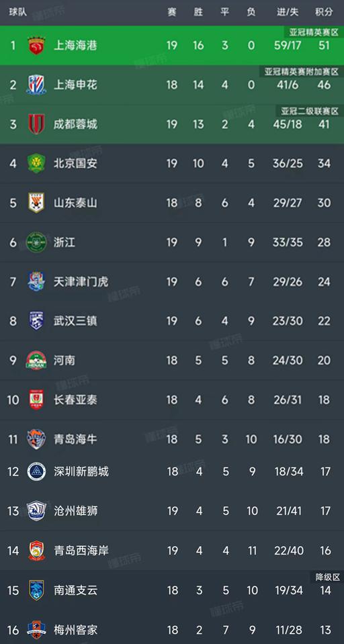Viewport: 344px width, 644px height.
Task: Select the 深圳新鹏城 circular logo
Action: (x=36, y=471)
